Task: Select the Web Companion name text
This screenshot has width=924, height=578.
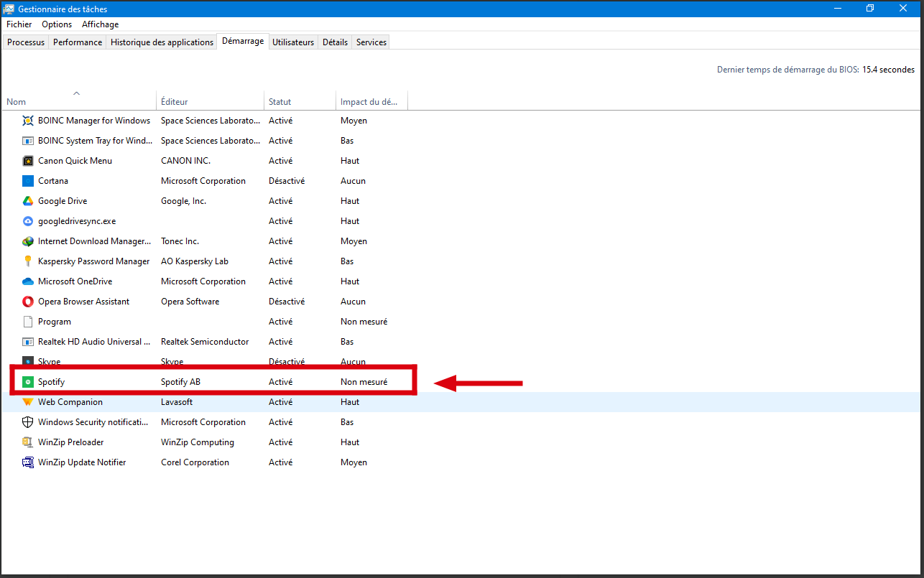Action: 70,402
